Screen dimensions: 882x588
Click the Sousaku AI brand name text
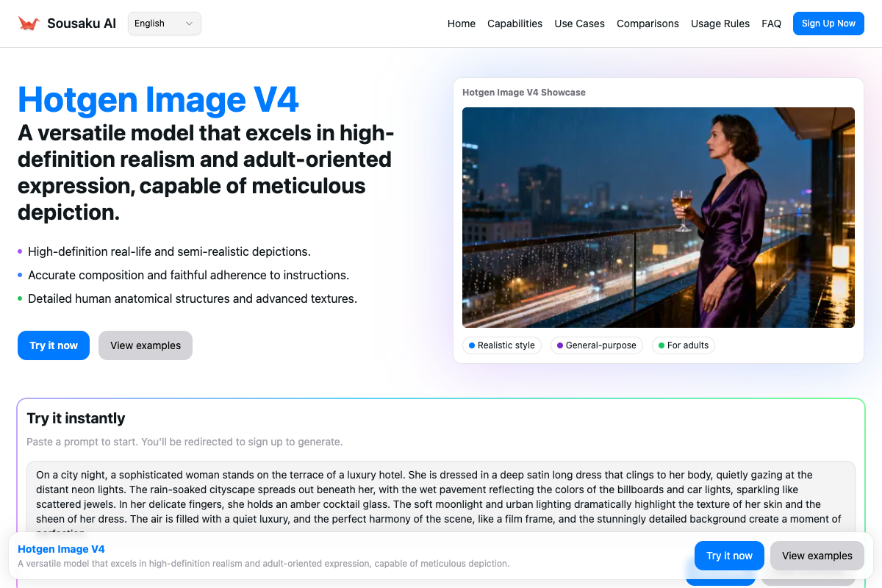click(82, 24)
